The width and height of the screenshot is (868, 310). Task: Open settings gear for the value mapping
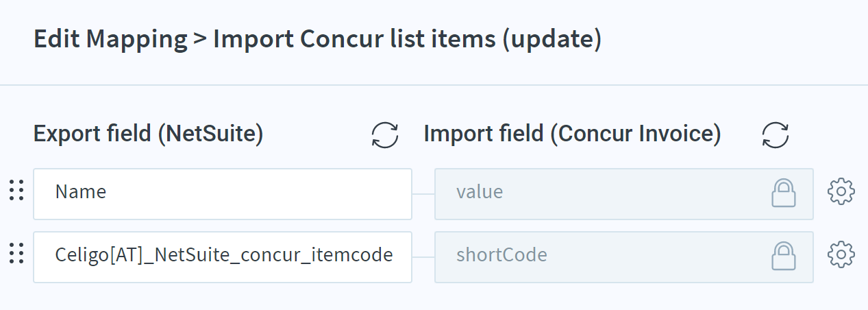pyautogui.click(x=841, y=192)
